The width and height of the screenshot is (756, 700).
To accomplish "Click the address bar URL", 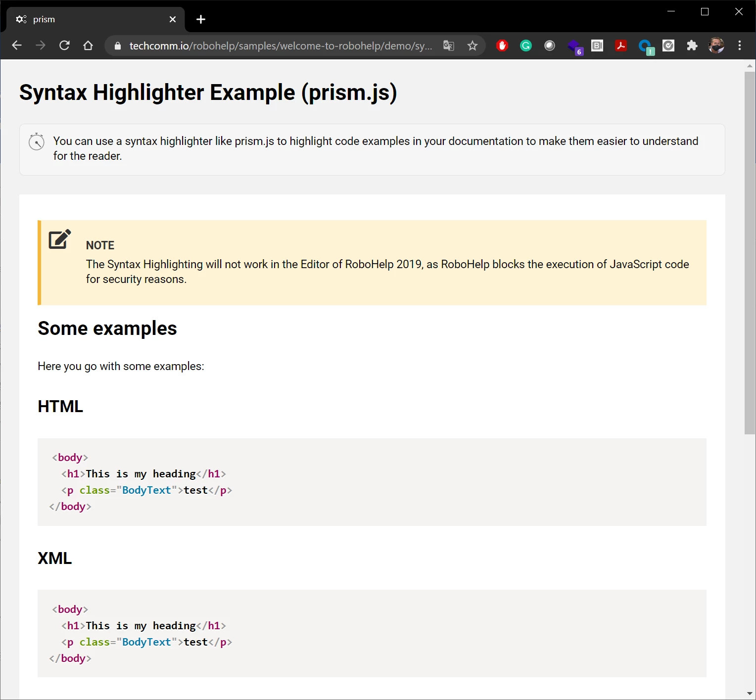I will (281, 46).
